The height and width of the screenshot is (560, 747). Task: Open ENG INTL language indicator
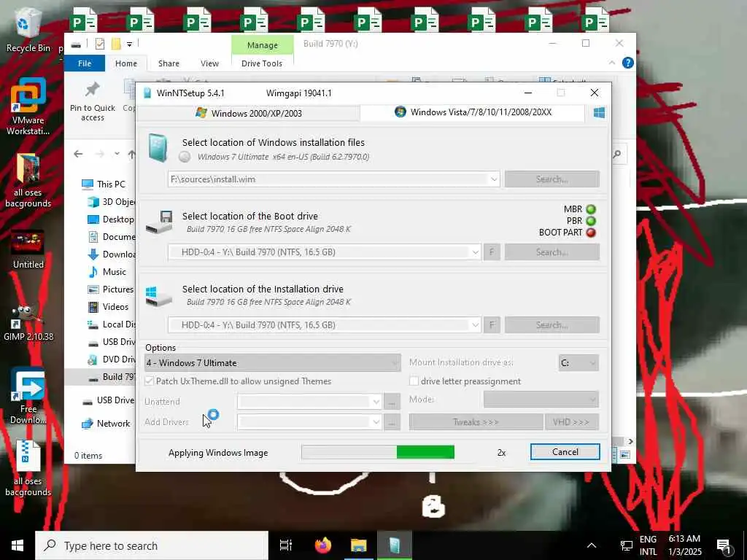(648, 545)
